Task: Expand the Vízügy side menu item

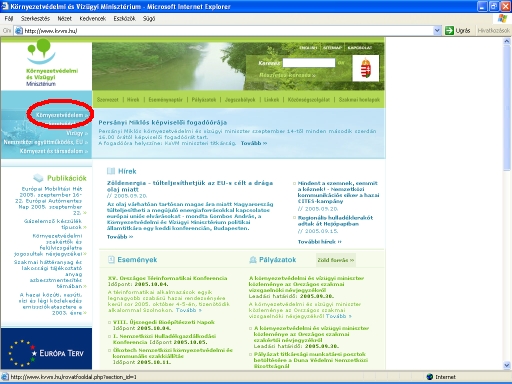Action: point(77,133)
